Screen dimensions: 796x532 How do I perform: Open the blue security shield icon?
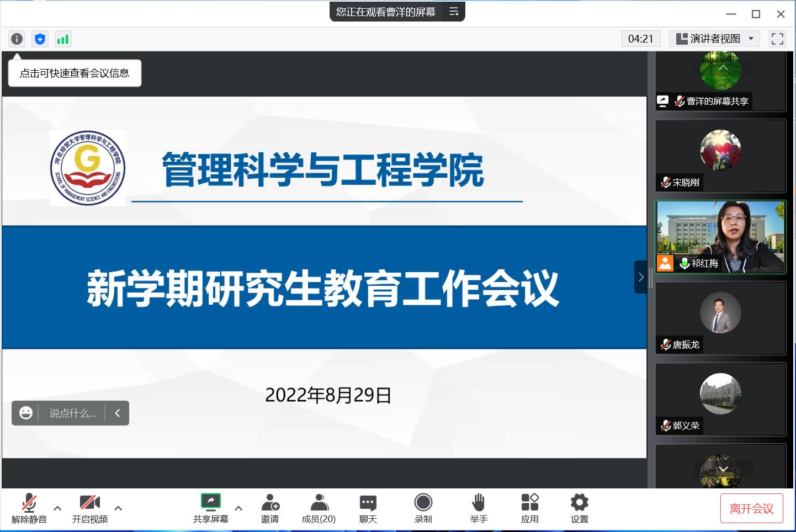point(40,39)
